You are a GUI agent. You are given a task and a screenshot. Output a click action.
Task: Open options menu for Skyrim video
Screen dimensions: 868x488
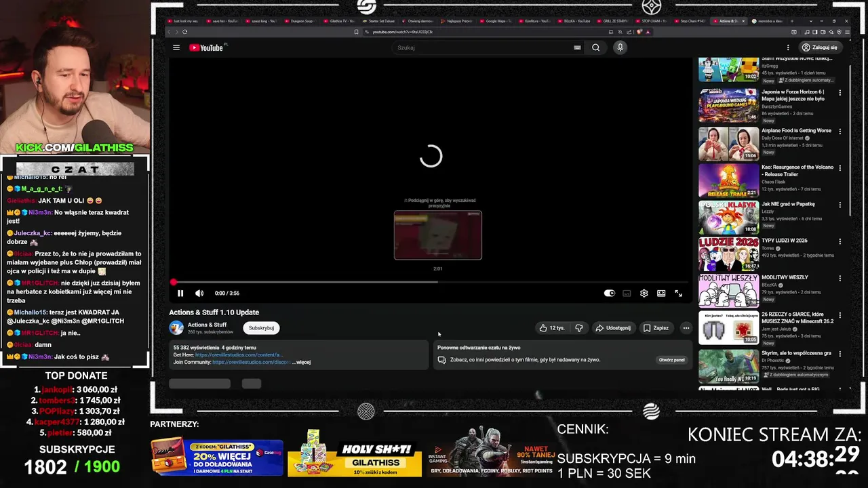pos(840,354)
